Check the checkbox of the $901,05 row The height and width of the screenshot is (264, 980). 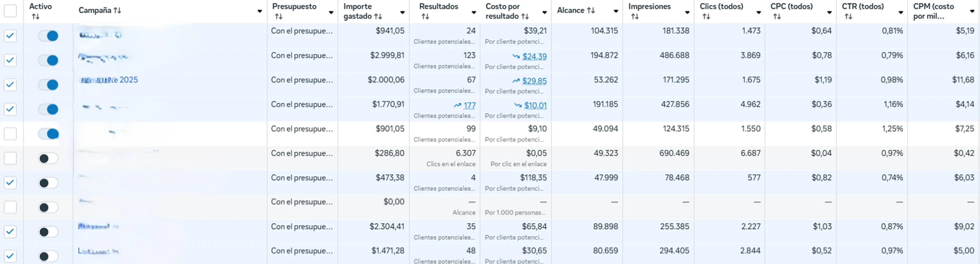(x=10, y=133)
